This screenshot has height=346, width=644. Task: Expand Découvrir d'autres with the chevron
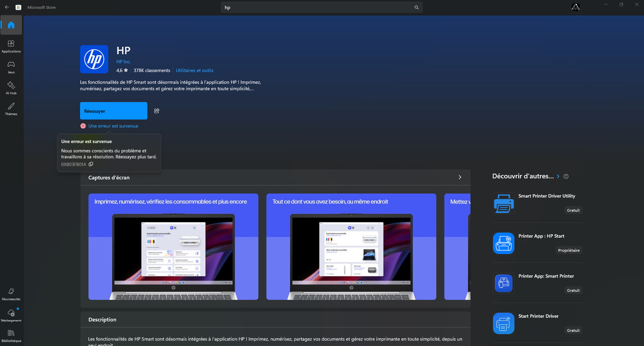click(x=558, y=176)
